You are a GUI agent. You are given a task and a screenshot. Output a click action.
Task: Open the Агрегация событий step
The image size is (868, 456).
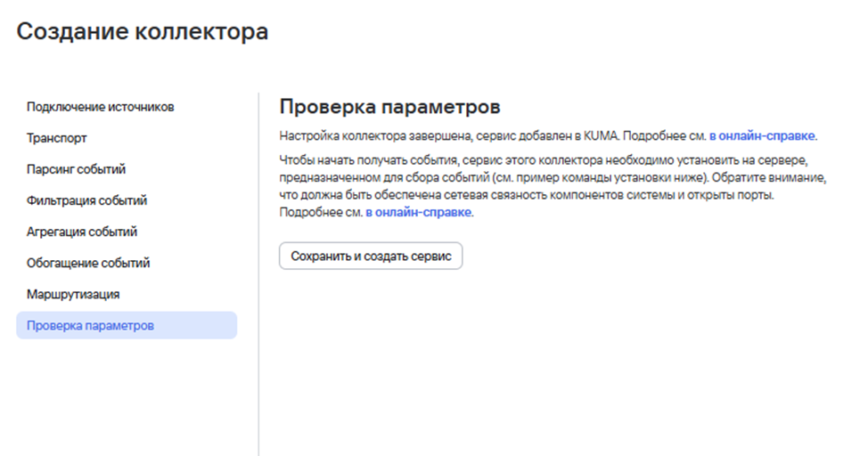click(82, 232)
